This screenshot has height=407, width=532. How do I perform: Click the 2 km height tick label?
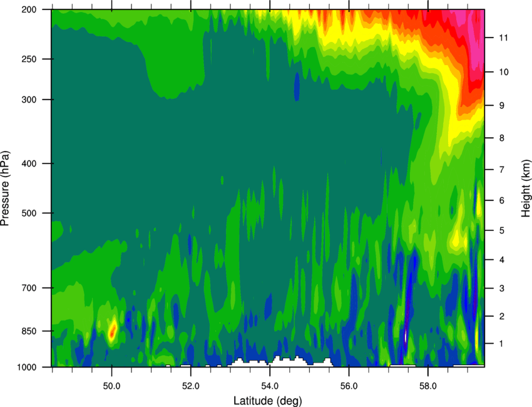click(501, 316)
